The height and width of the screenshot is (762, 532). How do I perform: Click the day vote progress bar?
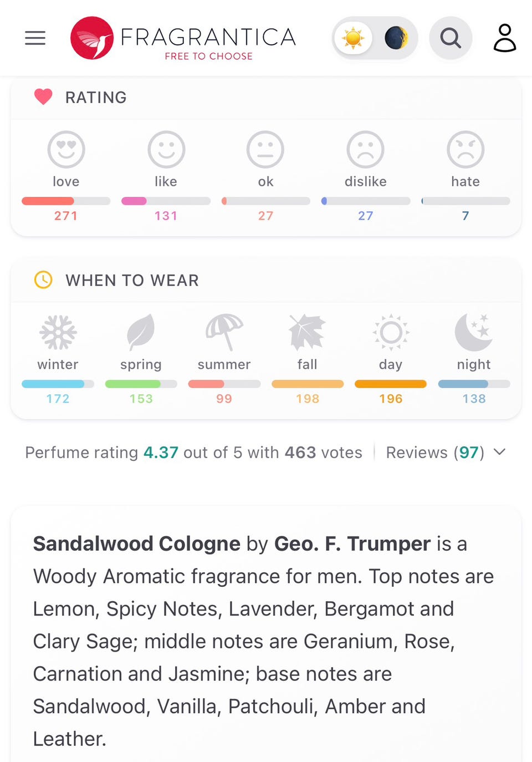pyautogui.click(x=391, y=384)
